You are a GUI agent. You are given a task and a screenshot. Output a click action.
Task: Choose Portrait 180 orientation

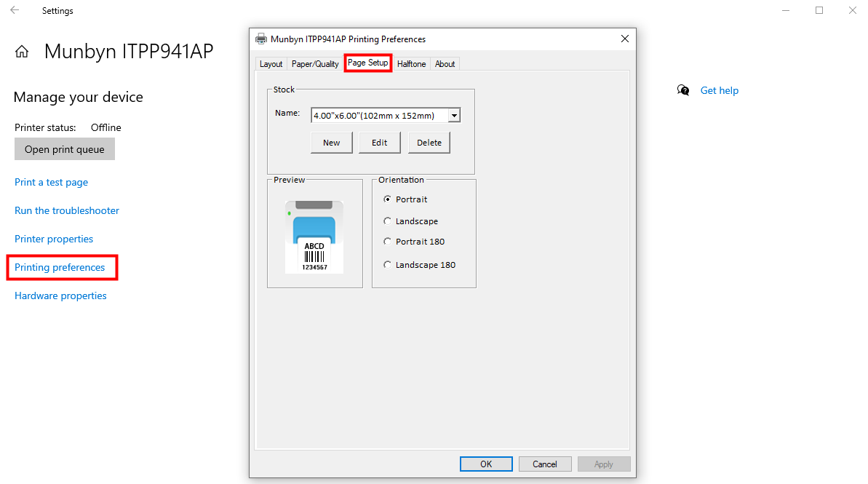click(x=414, y=242)
